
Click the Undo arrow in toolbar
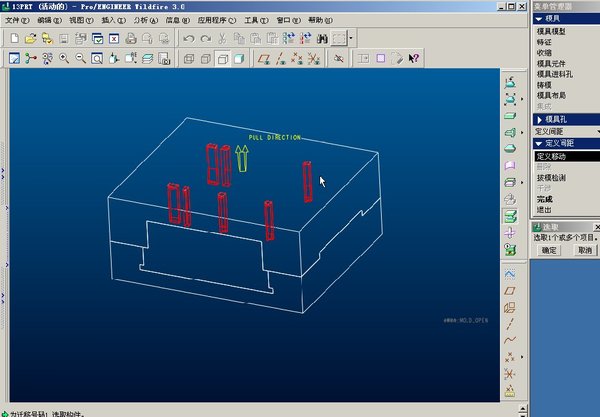[190, 38]
